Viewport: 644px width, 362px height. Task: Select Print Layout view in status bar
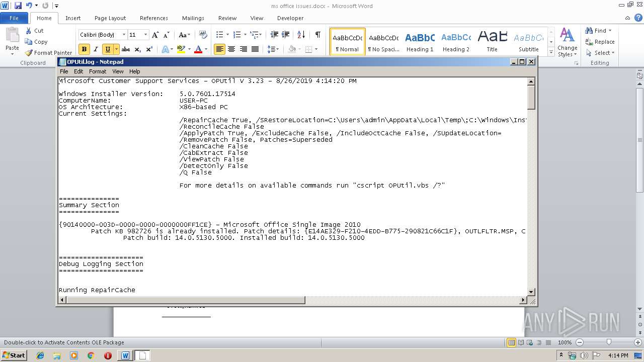pos(512,342)
